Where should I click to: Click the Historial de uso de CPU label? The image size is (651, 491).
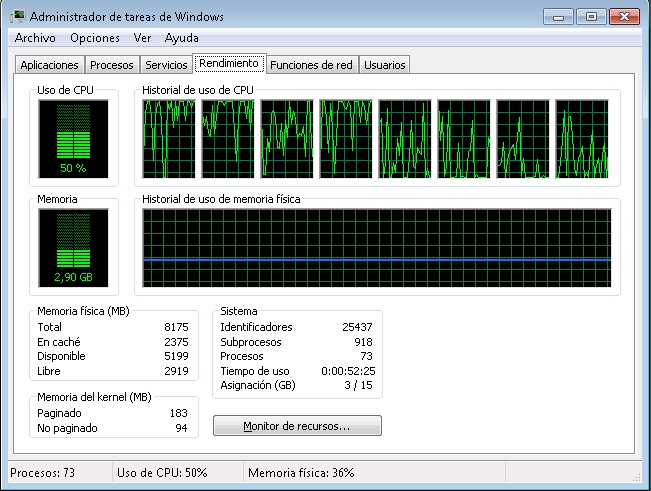(198, 90)
